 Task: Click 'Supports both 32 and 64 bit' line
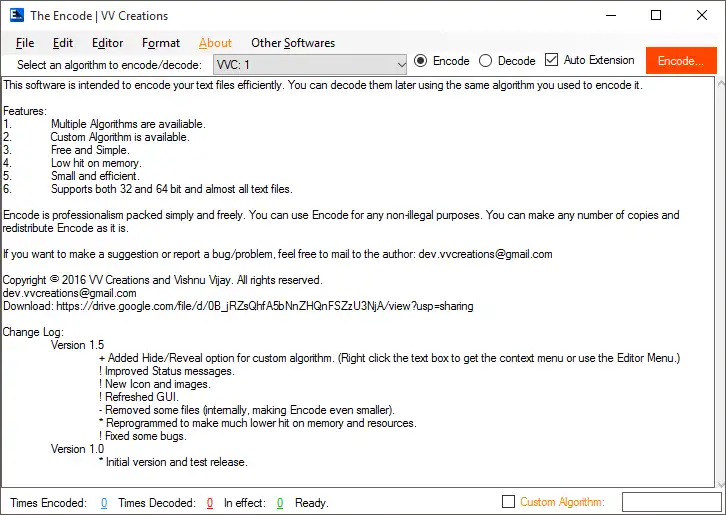(x=172, y=189)
